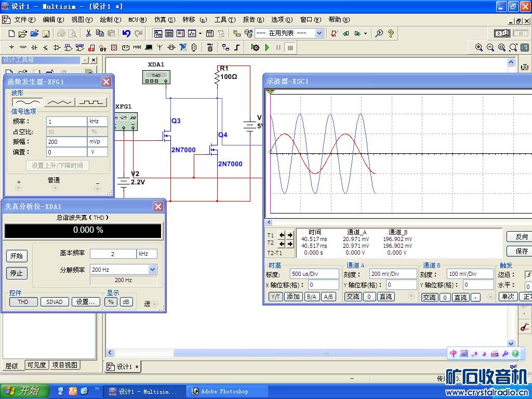Open the Grapher dropdown arrow
532x399 pixels.
coord(200,34)
